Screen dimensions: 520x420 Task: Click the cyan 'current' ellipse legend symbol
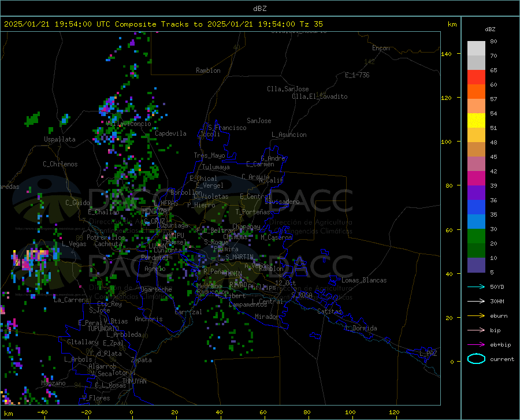coord(476,359)
